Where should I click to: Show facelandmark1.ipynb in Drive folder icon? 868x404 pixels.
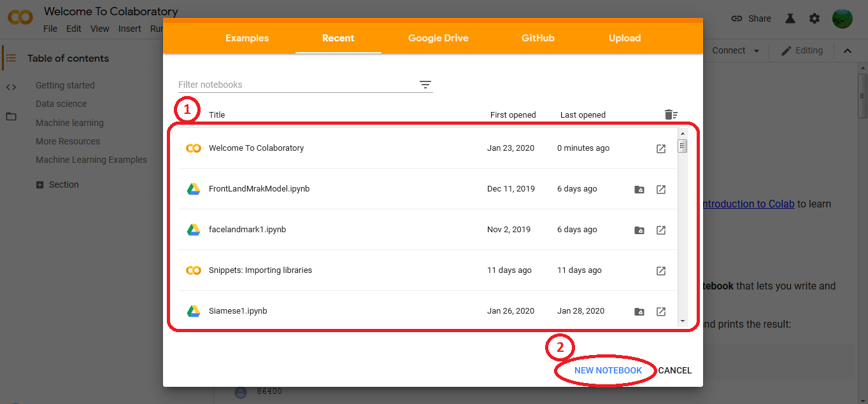point(639,230)
